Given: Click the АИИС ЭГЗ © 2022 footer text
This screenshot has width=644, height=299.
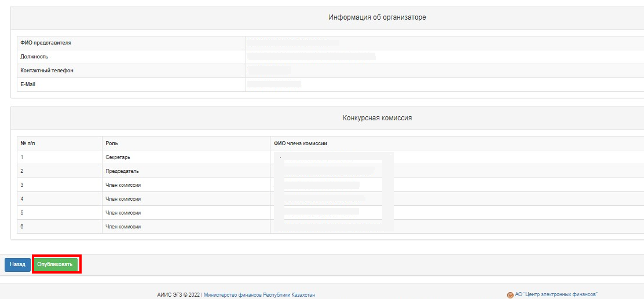Looking at the screenshot, I should coord(178,295).
